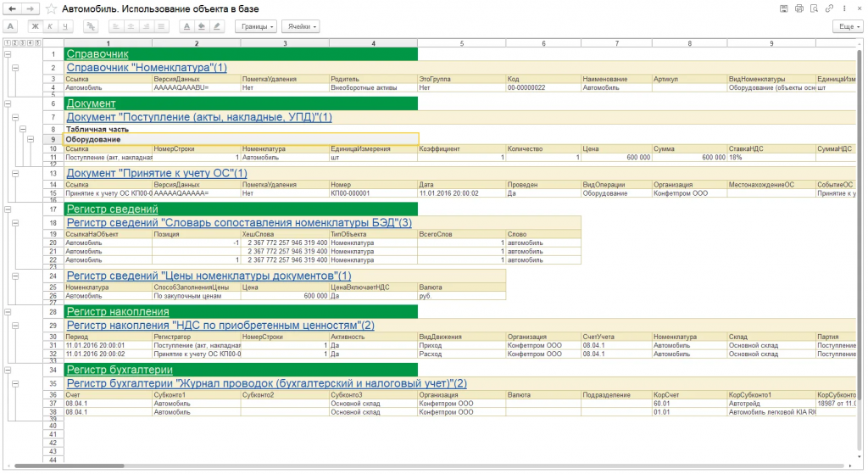This screenshot has width=868, height=474.
Task: Toggle bold formatting Ж button
Action: [x=35, y=26]
